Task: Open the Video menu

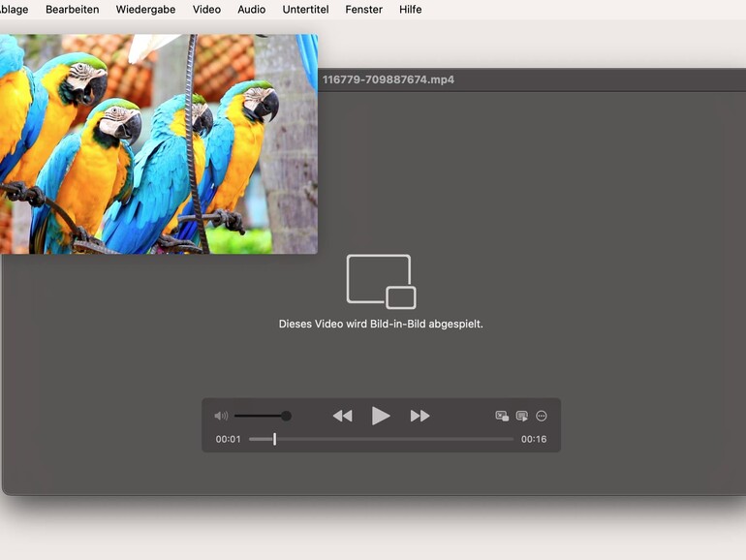Action: point(206,10)
